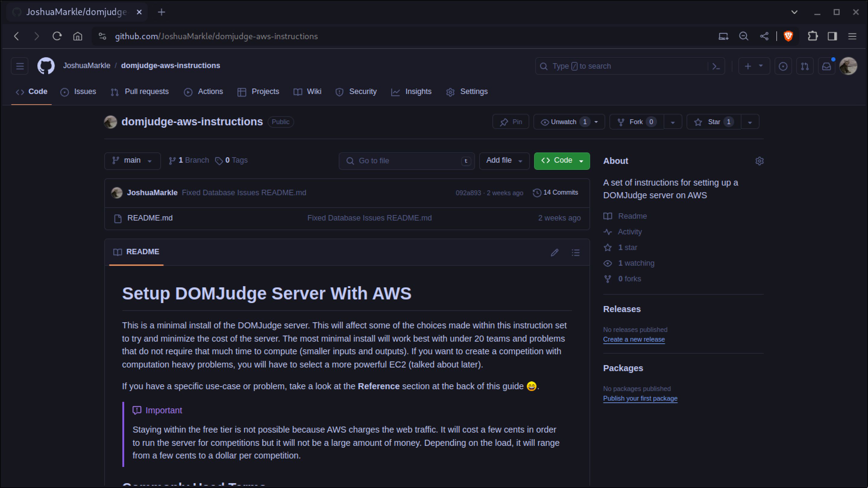Open the 14 Commits history link
868x488 pixels.
click(555, 193)
